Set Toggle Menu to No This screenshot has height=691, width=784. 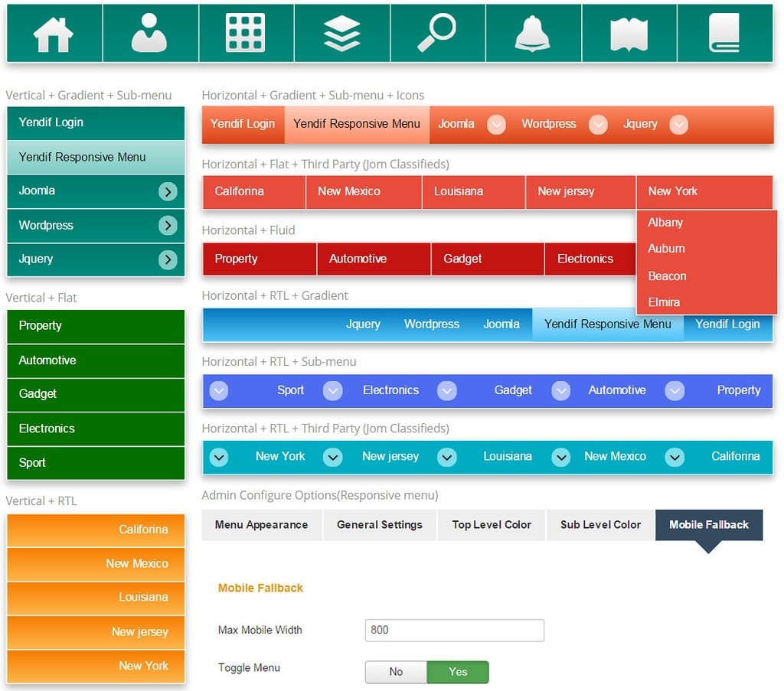tap(396, 671)
